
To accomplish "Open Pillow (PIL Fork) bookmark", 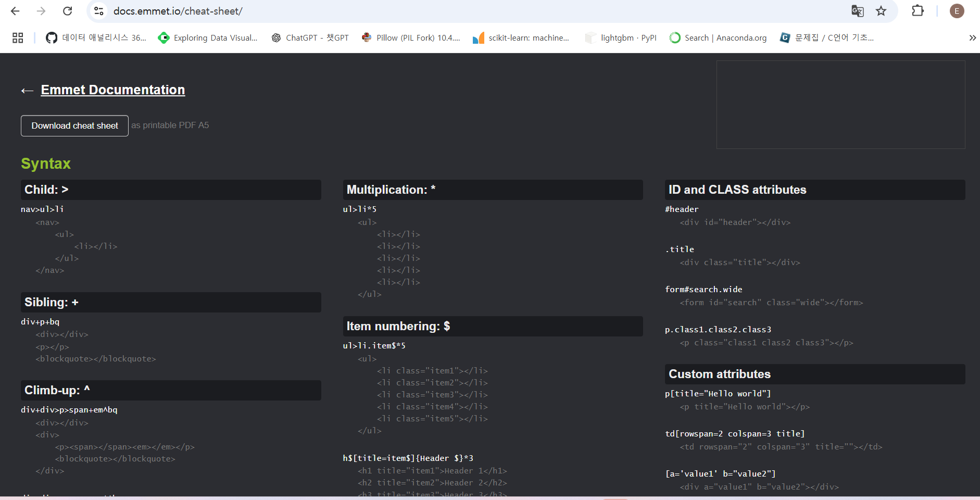I will coord(411,37).
